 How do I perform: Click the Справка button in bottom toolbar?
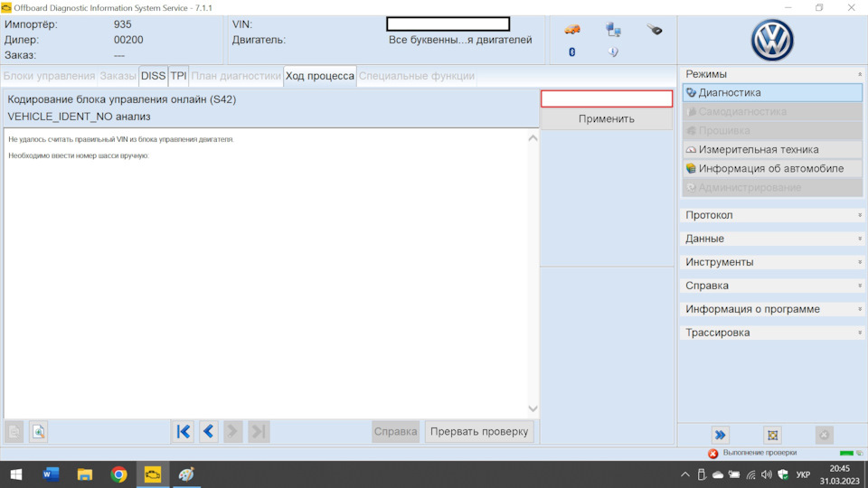pyautogui.click(x=395, y=432)
